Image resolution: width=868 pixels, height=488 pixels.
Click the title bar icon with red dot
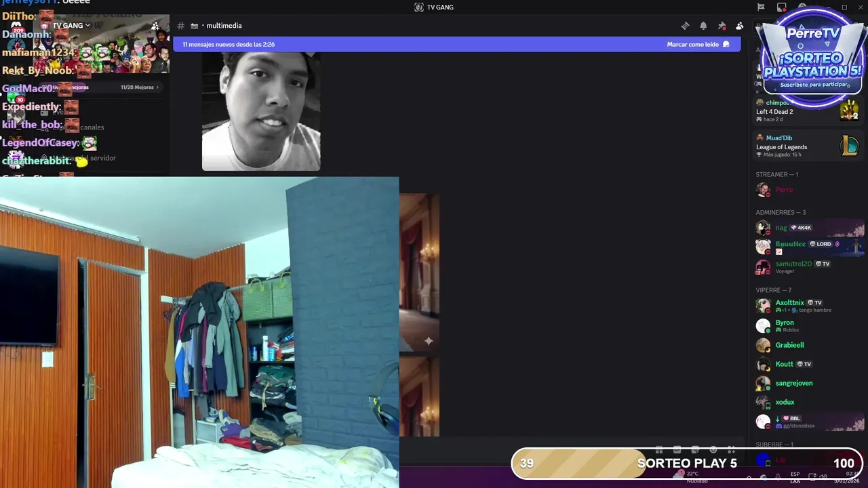(782, 7)
